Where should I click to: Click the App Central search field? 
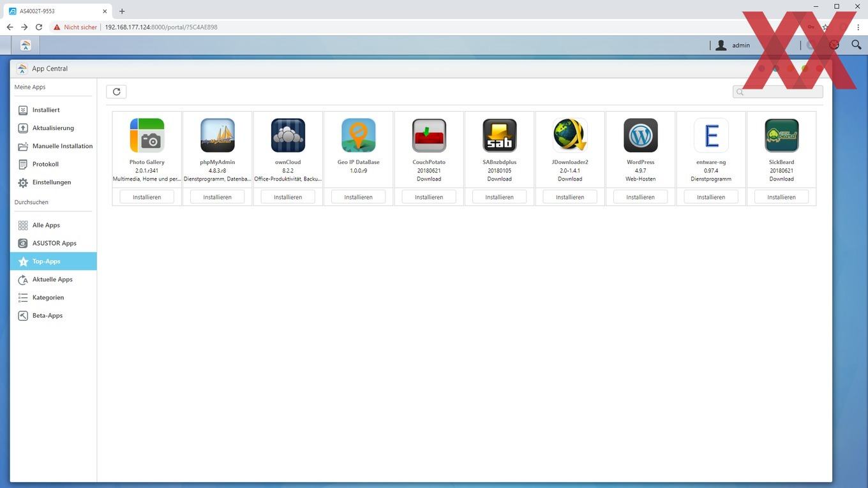click(x=778, y=92)
